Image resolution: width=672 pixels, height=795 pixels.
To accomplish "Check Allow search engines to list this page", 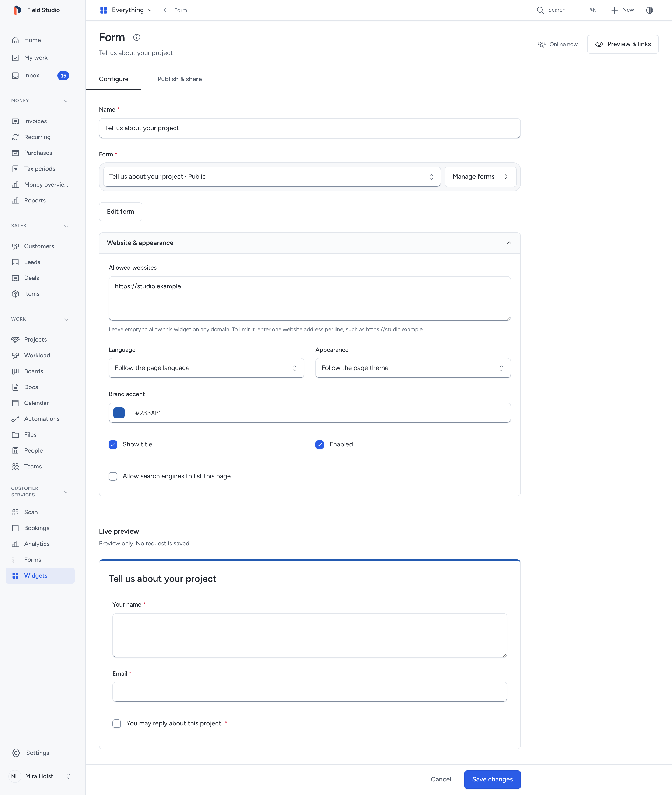I will click(x=113, y=476).
